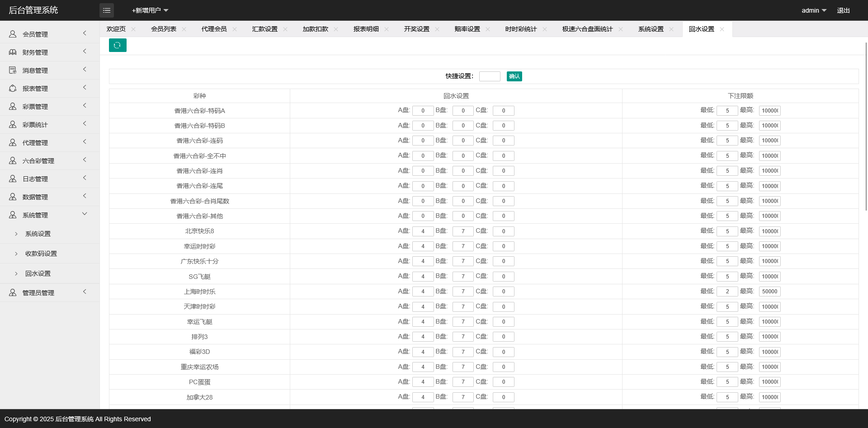
Task: Click the vertical page scrollbar
Action: click(x=866, y=127)
